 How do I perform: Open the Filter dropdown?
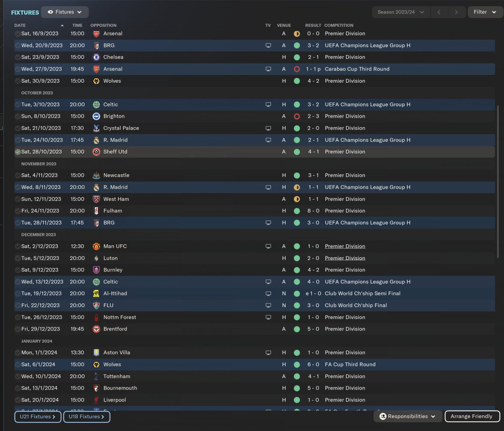pos(485,12)
